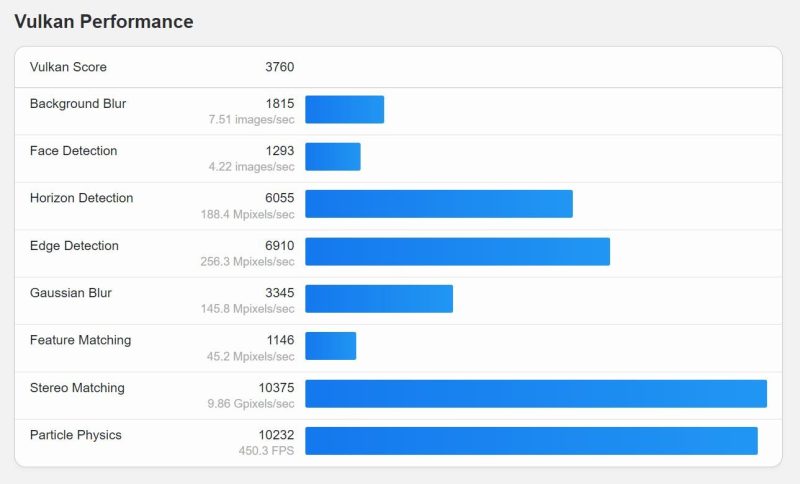Select the Vulkan Score label

tap(68, 67)
